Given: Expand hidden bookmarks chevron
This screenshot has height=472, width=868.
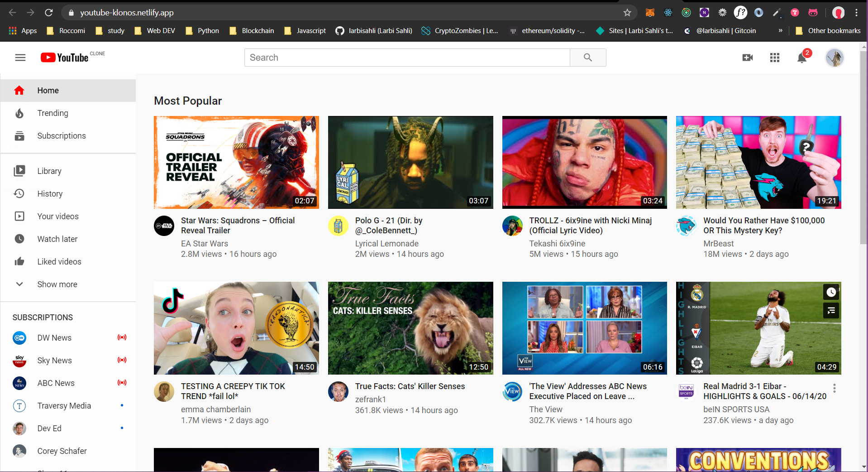Looking at the screenshot, I should tap(780, 31).
